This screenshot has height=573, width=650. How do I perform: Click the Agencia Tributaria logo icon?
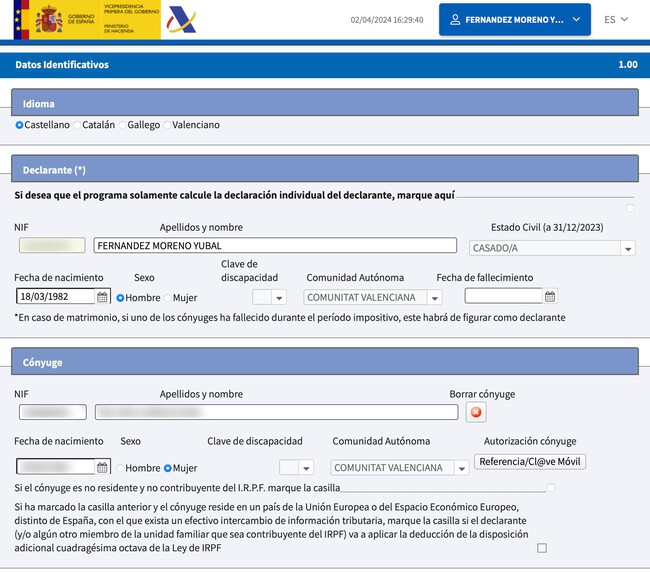tap(181, 19)
